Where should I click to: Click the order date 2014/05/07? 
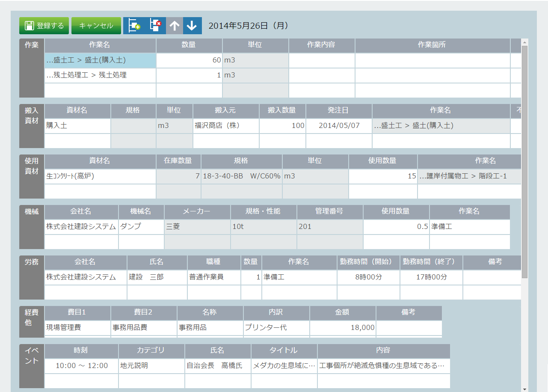pyautogui.click(x=339, y=126)
